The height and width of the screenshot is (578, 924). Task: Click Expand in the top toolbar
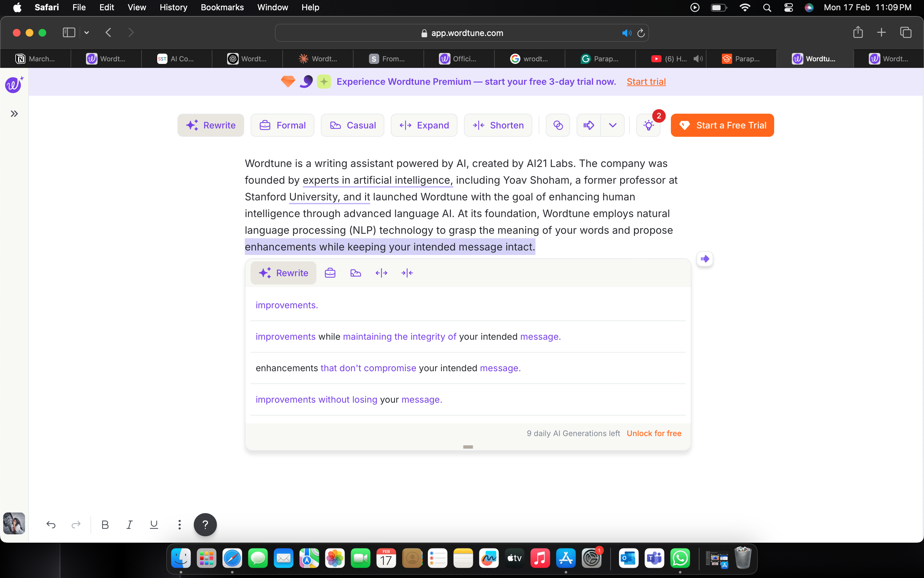(424, 125)
